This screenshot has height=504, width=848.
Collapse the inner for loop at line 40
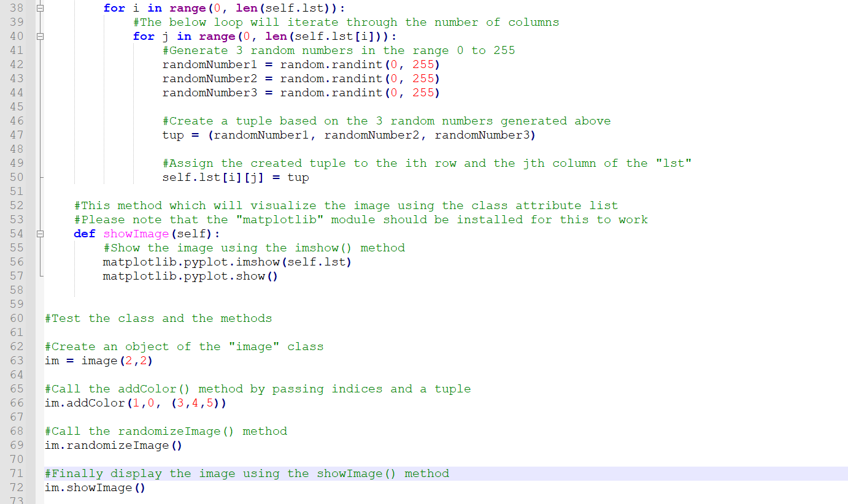[x=40, y=36]
